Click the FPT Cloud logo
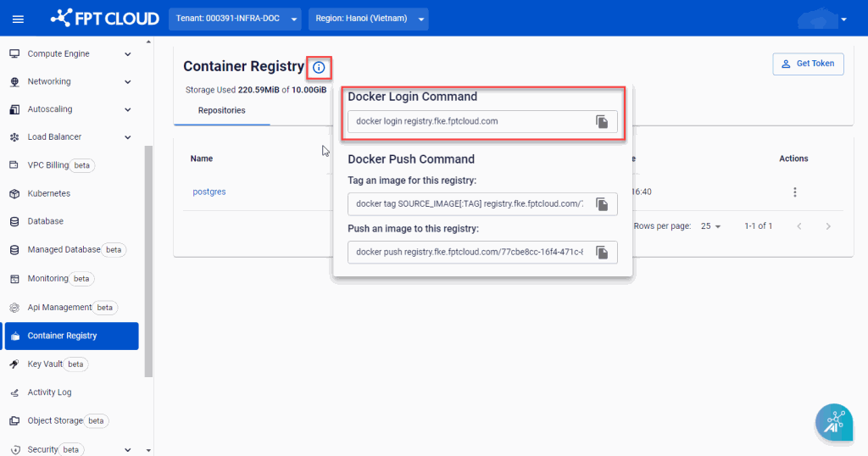The height and width of the screenshot is (456, 868). pos(104,19)
